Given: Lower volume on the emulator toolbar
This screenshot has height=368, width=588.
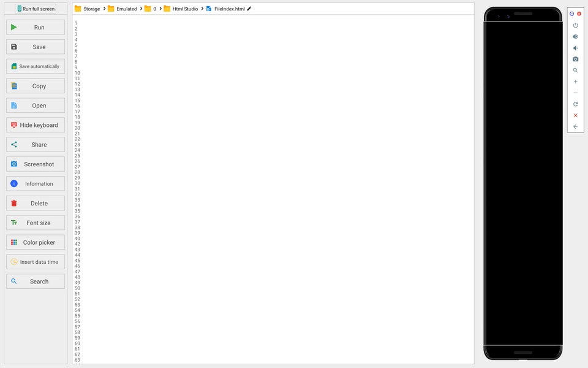Looking at the screenshot, I should [575, 48].
